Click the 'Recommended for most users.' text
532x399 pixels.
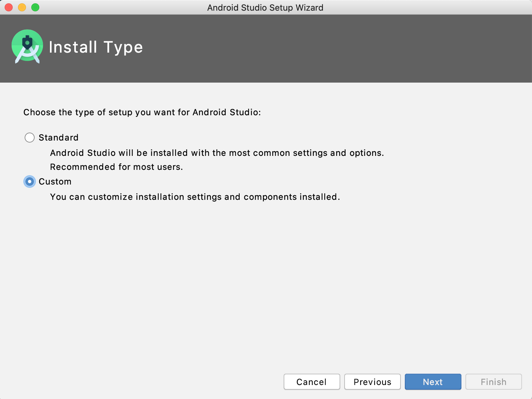pos(117,167)
